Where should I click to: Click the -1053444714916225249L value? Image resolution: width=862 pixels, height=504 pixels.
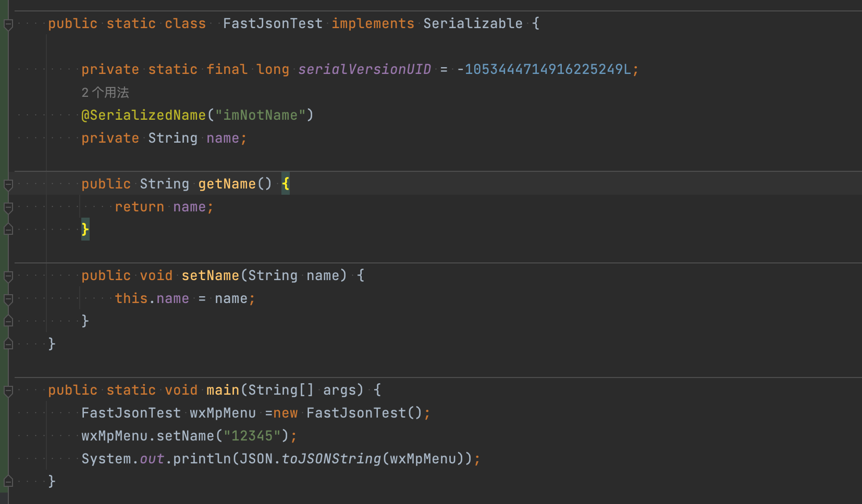point(544,69)
